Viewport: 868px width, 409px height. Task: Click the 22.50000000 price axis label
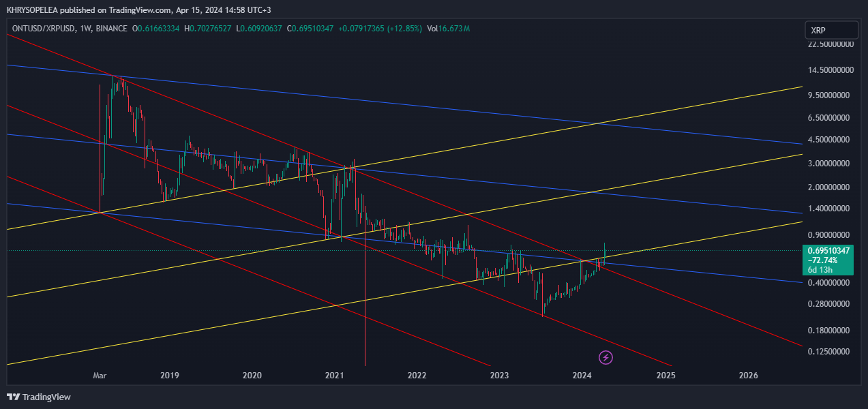click(x=830, y=44)
